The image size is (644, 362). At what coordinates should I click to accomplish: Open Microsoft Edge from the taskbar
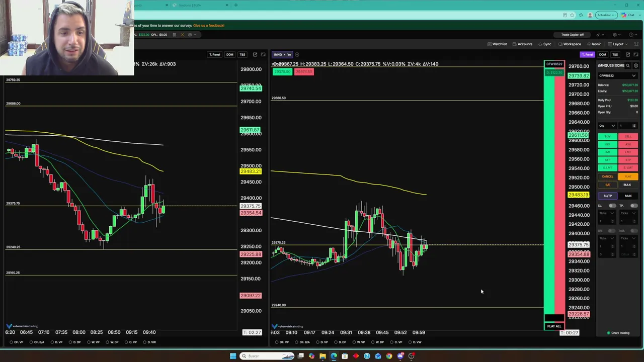pos(334,356)
